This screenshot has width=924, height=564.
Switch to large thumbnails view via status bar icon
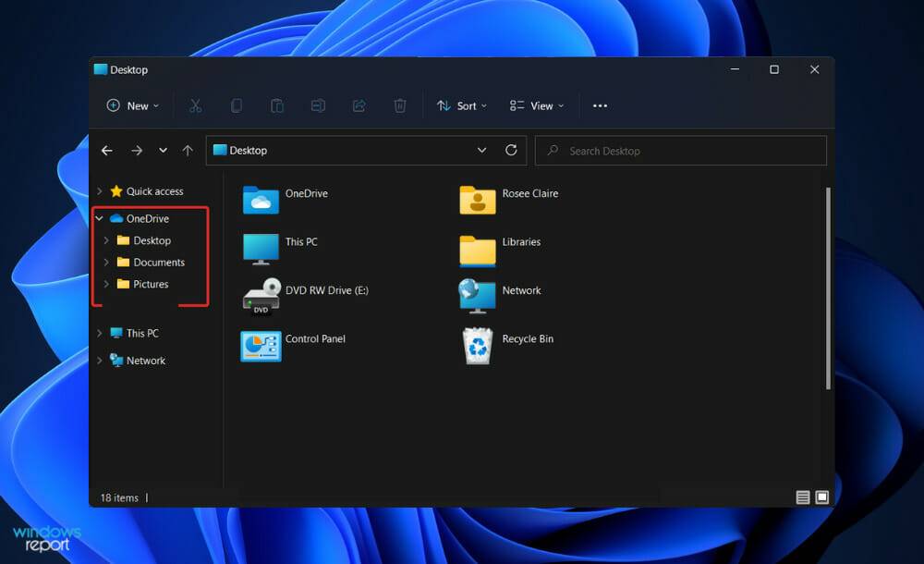[x=821, y=497]
